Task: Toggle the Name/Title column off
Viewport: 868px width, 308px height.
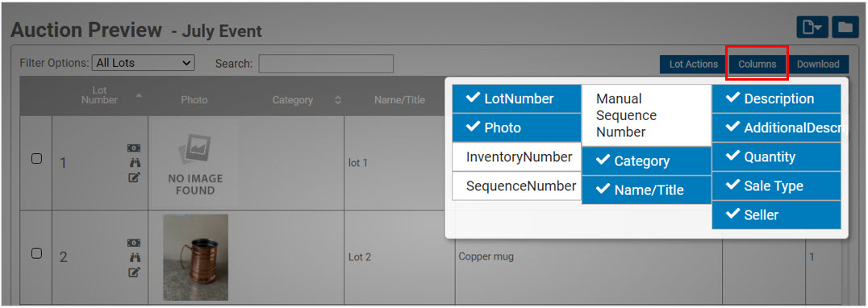Action: click(x=647, y=189)
